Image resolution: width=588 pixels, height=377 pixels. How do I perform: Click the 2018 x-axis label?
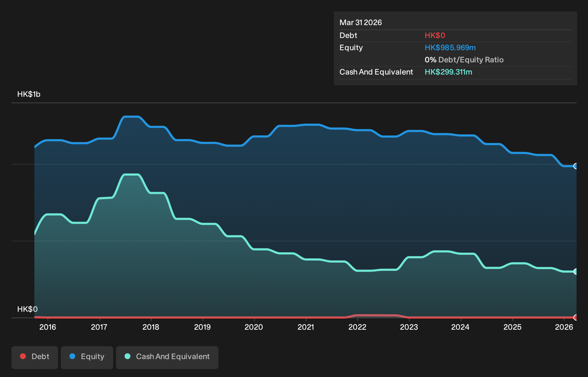[151, 327]
